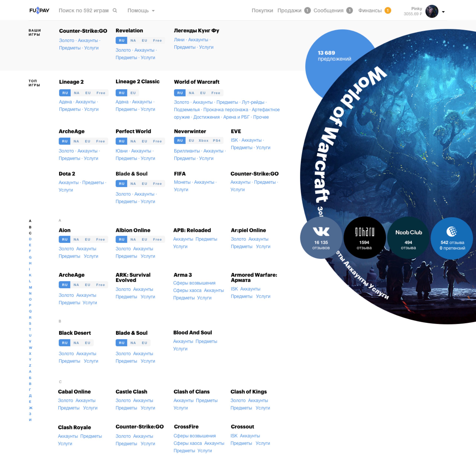Open the Goha.ru reviews circle
Viewport: 476px width, 469px height.
point(364,238)
